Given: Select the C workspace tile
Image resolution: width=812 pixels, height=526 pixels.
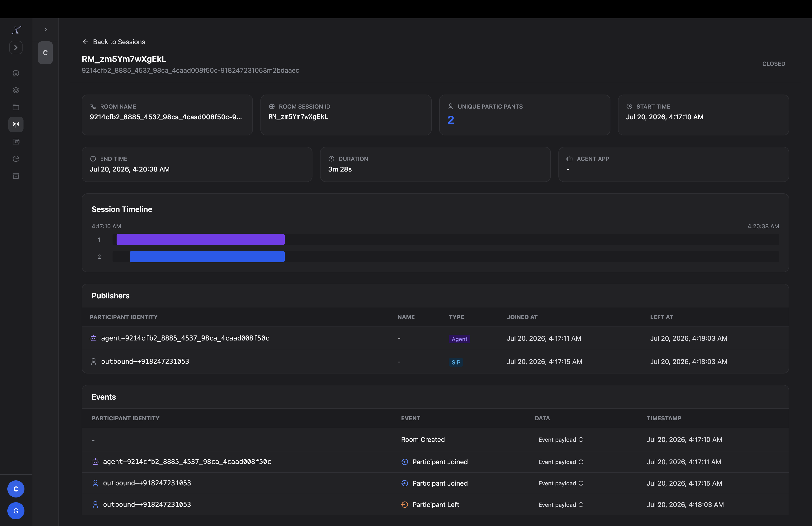Looking at the screenshot, I should coord(45,53).
